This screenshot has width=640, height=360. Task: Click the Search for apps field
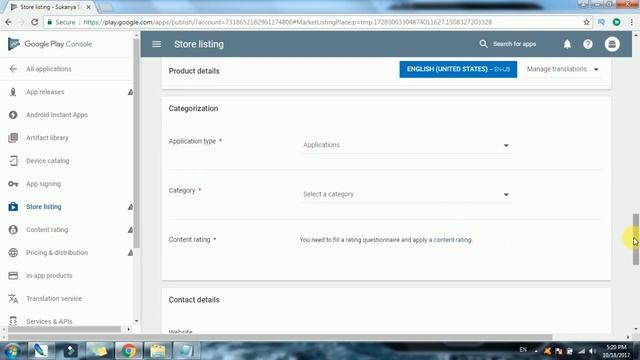[514, 44]
